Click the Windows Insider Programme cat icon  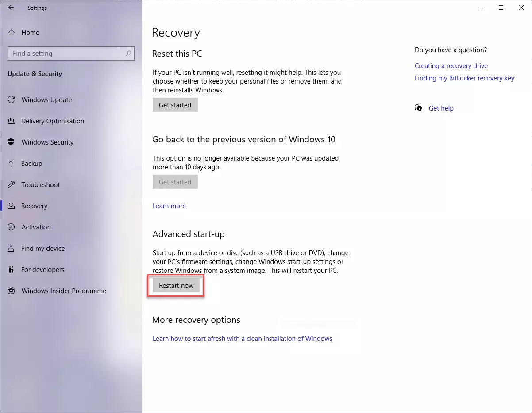(x=12, y=291)
